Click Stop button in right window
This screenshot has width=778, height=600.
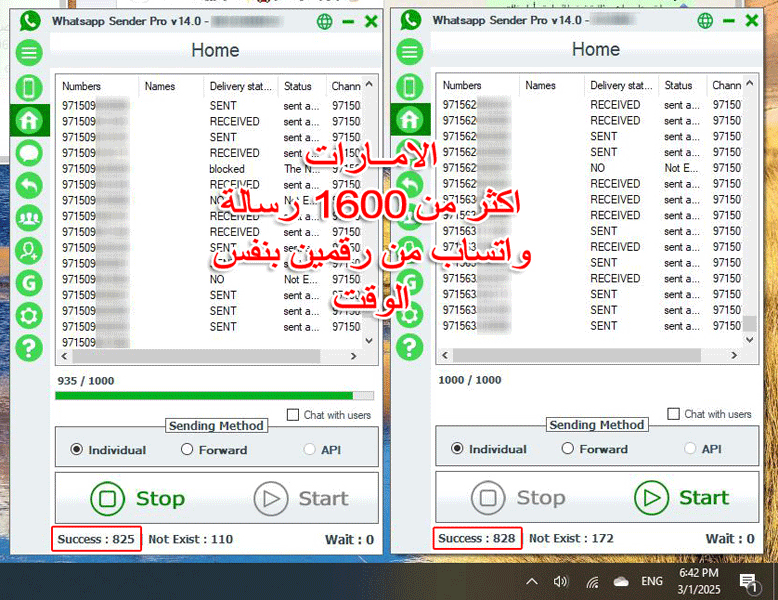click(x=518, y=497)
